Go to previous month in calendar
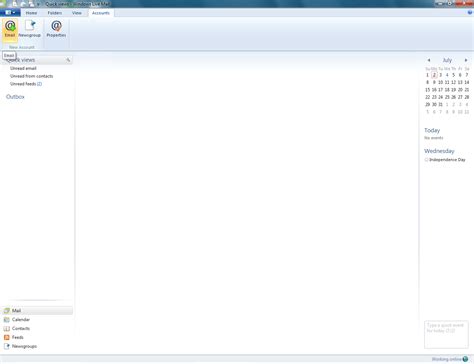Screen dimensions: 474x364 [429, 60]
